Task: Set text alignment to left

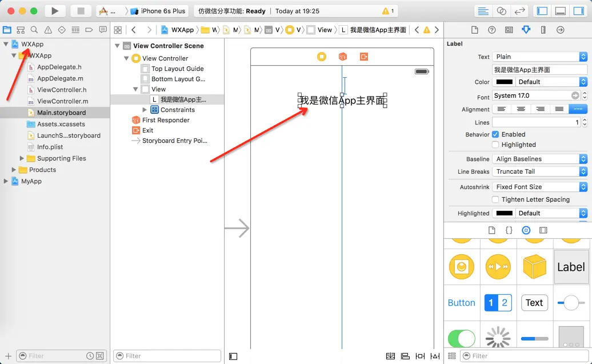Action: tap(502, 109)
